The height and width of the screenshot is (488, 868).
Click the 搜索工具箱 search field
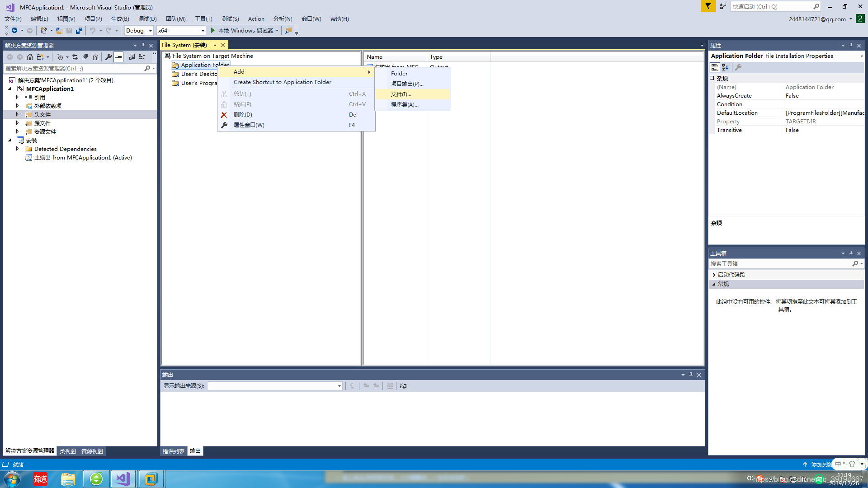pos(780,263)
